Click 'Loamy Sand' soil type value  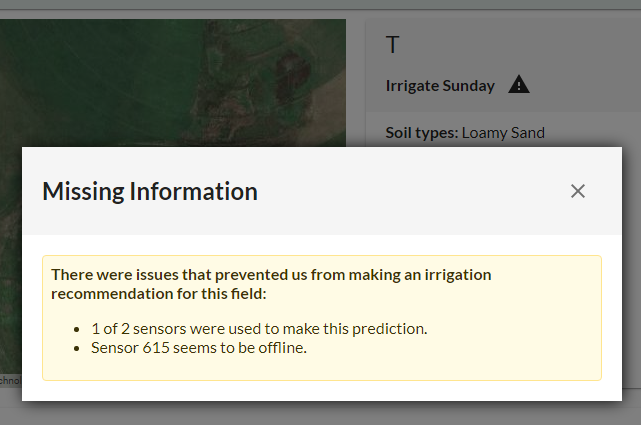click(x=503, y=132)
